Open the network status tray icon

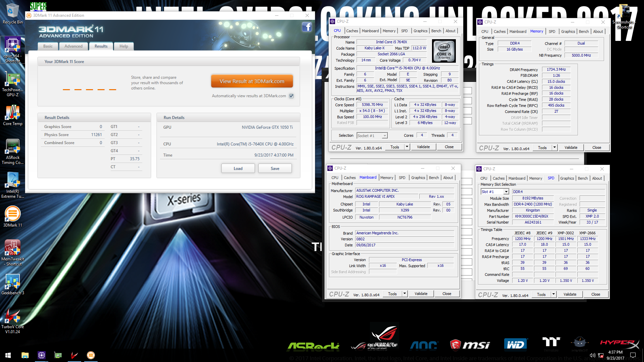click(601, 355)
